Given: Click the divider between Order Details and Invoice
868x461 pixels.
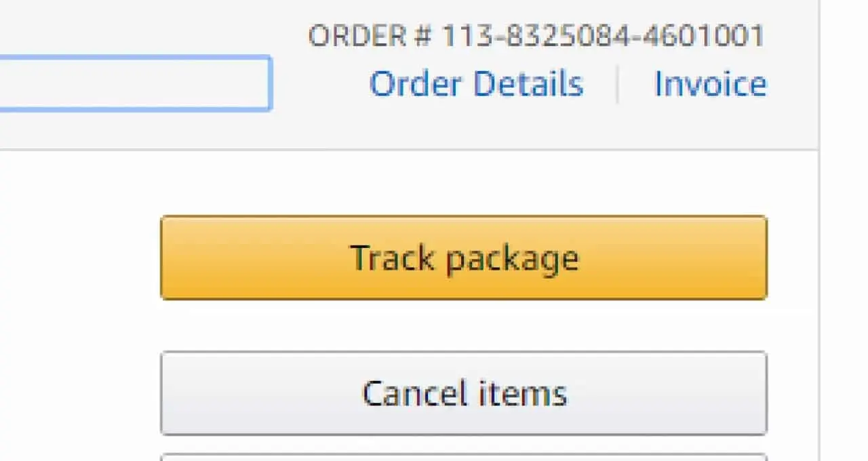Looking at the screenshot, I should 618,83.
